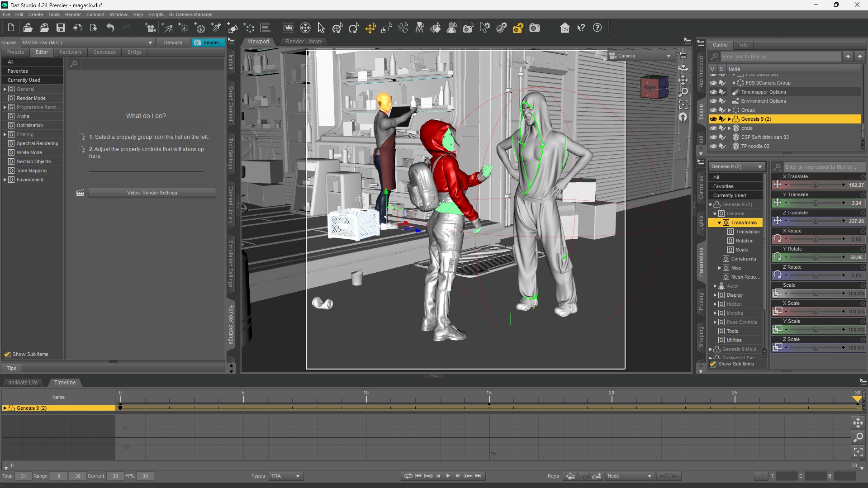Image resolution: width=868 pixels, height=488 pixels.
Task: Toggle Show Sub Items in Render Settings
Action: (7, 355)
